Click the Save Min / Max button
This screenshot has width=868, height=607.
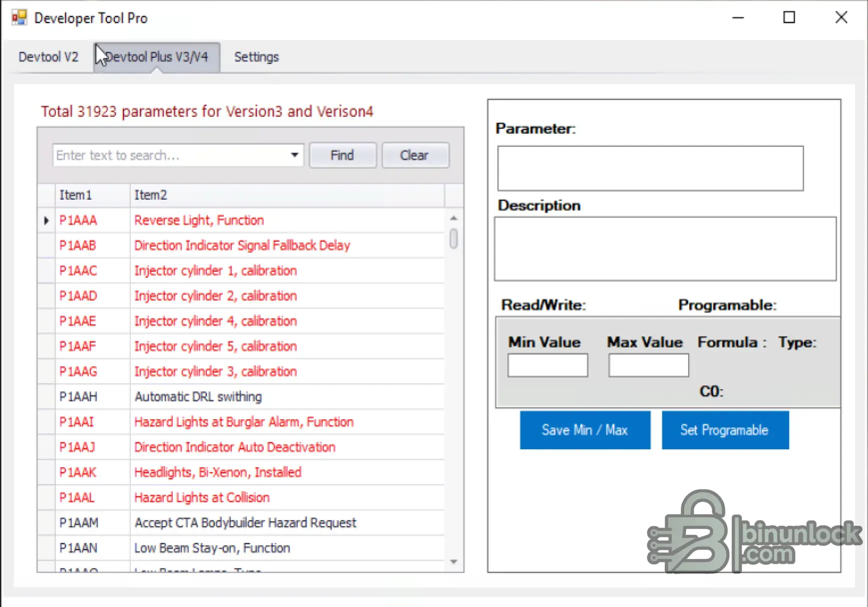point(585,430)
